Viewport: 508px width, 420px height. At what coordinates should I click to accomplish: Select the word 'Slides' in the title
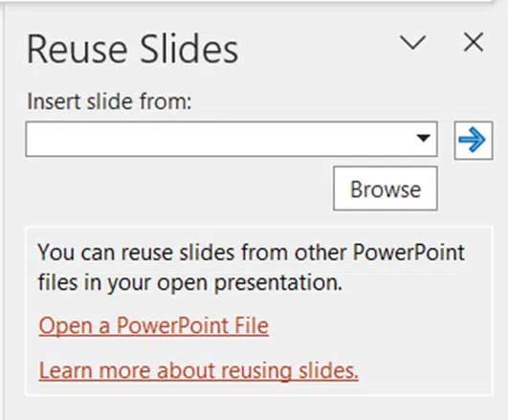click(189, 50)
